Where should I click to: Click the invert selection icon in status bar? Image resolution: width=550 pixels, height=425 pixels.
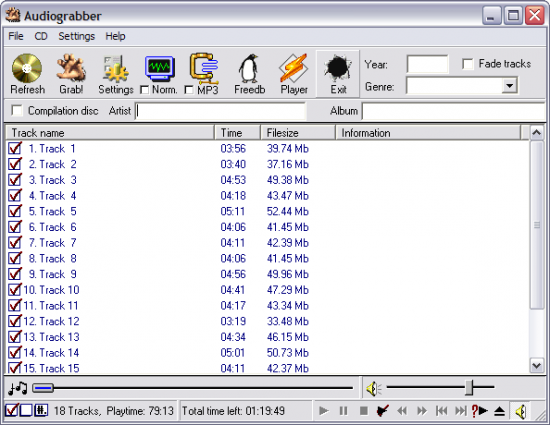(41, 410)
